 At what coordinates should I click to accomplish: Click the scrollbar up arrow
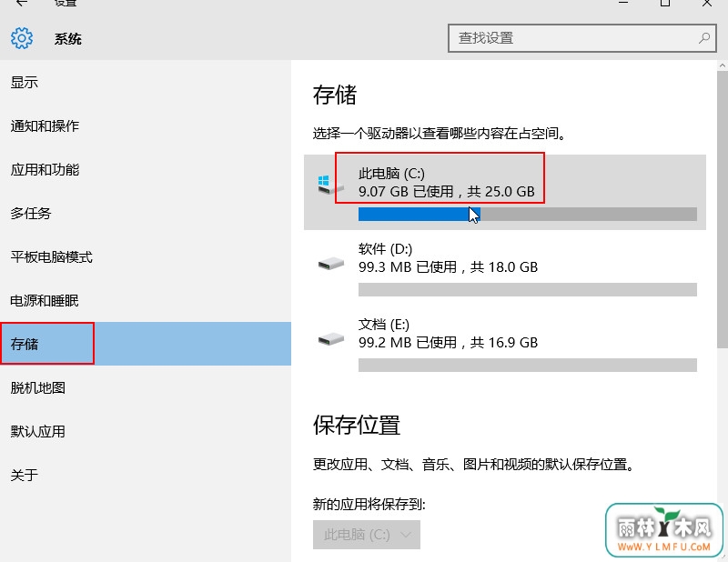(723, 65)
